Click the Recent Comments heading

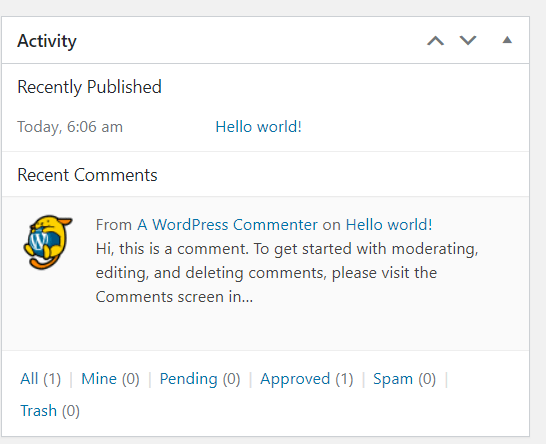tap(87, 175)
